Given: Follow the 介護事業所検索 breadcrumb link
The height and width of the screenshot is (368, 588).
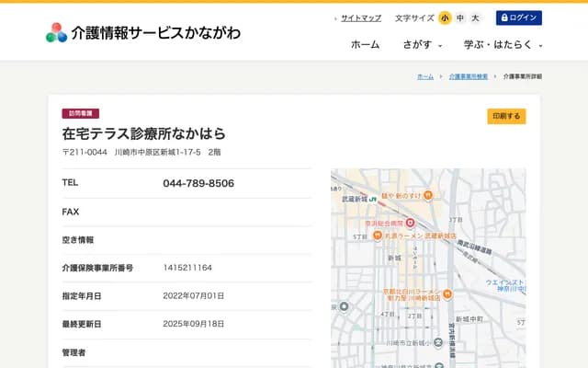Looking at the screenshot, I should tap(469, 76).
